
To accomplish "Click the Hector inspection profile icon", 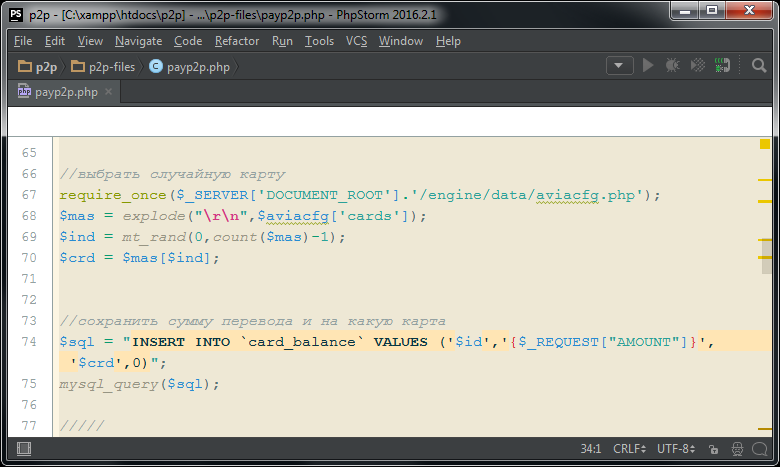I will tap(737, 449).
